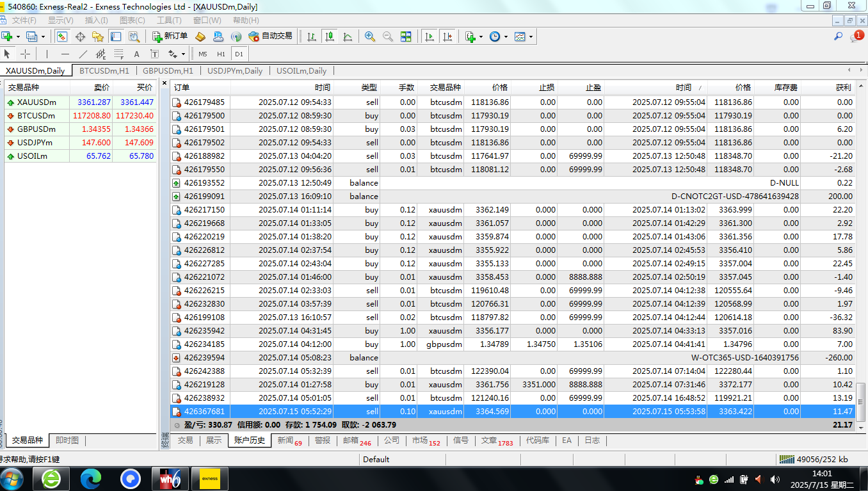Viewport: 868px width, 491px height.
Task: Open chart templates icon
Action: pyautogui.click(x=519, y=36)
